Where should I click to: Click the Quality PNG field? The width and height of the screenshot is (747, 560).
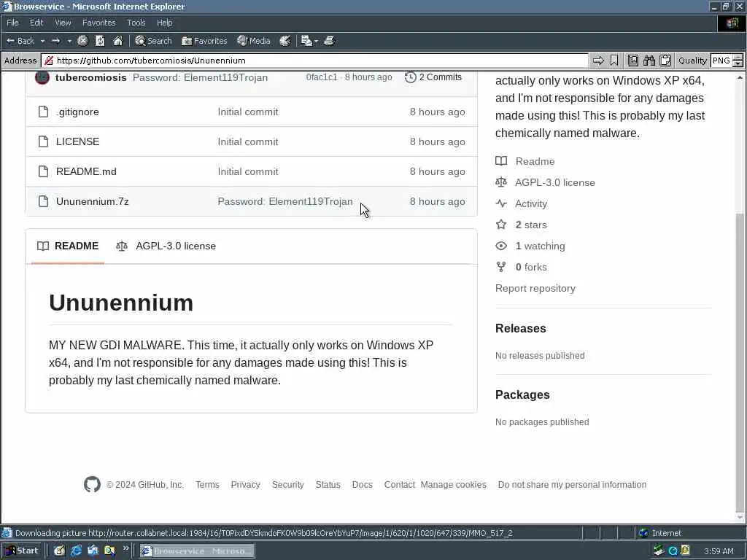coord(721,61)
